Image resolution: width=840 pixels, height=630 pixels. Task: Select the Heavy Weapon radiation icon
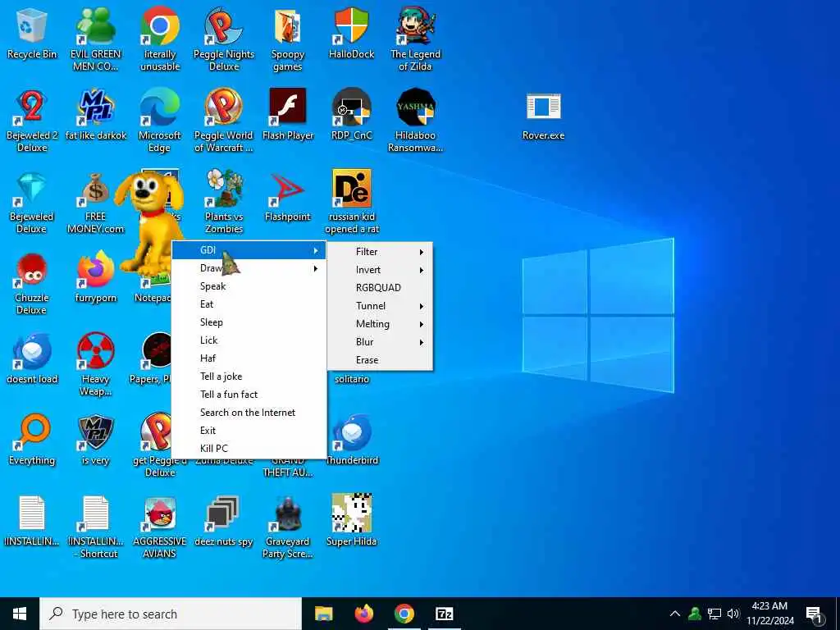(95, 351)
